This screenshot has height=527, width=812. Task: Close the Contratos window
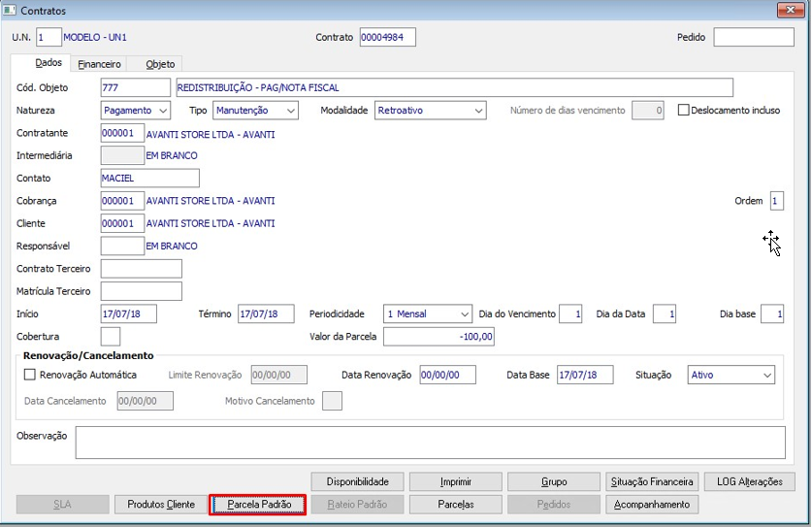791,10
